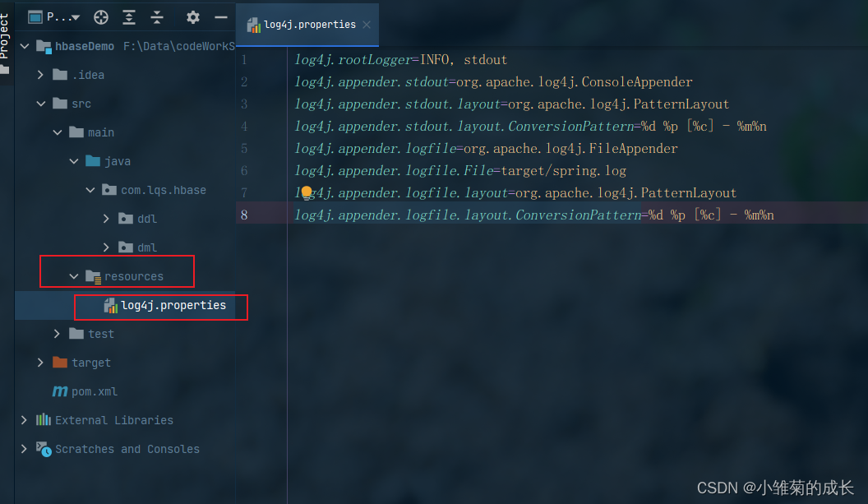Expand the ddl package

pyautogui.click(x=106, y=219)
